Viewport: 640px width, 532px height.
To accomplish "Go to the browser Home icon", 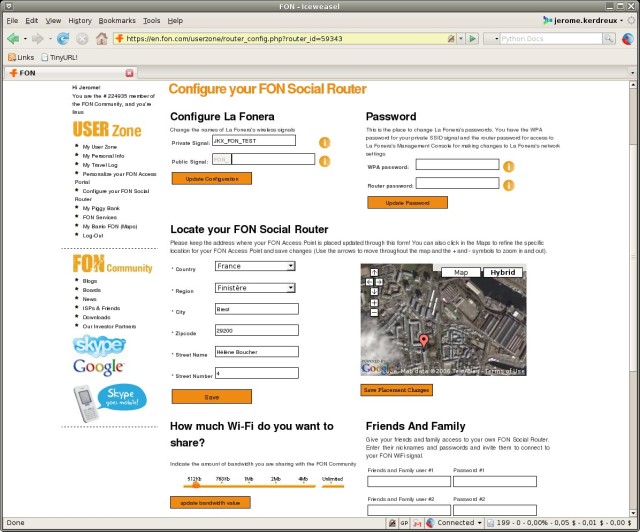I will pyautogui.click(x=101, y=39).
